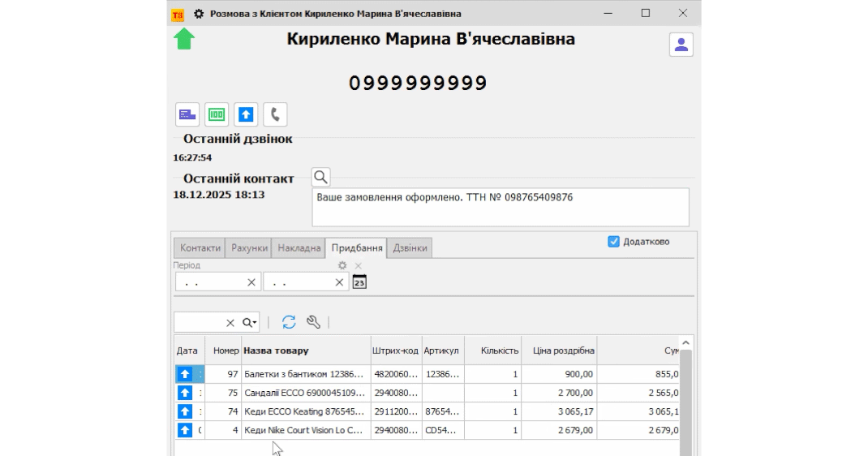Switch to the Контакти tab

click(x=200, y=248)
